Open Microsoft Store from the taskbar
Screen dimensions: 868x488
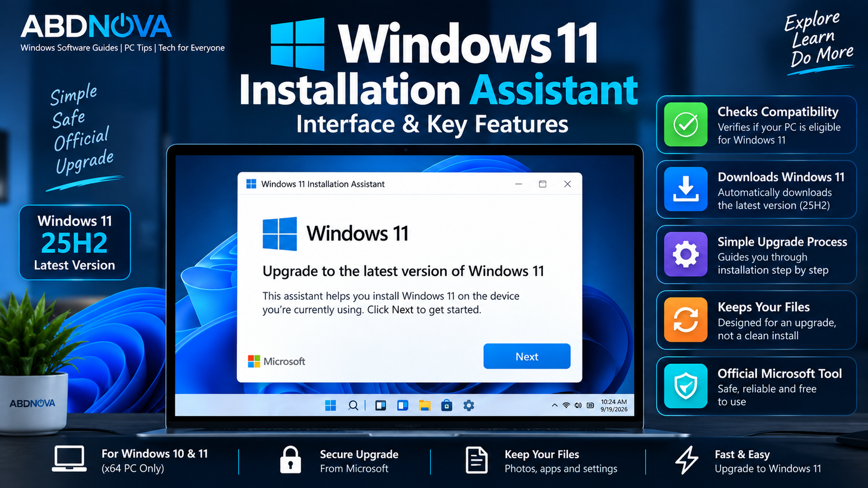[x=446, y=405]
